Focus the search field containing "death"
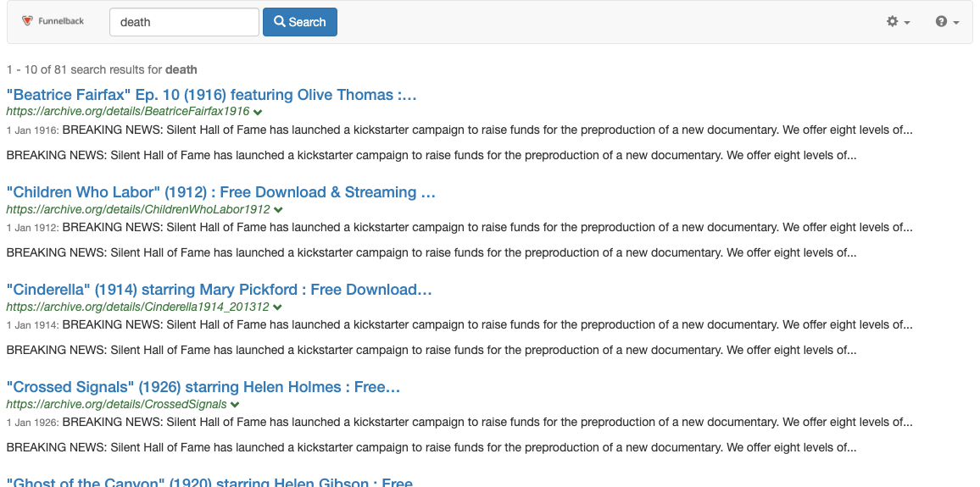Screen dimensions: 980x487 coord(184,22)
